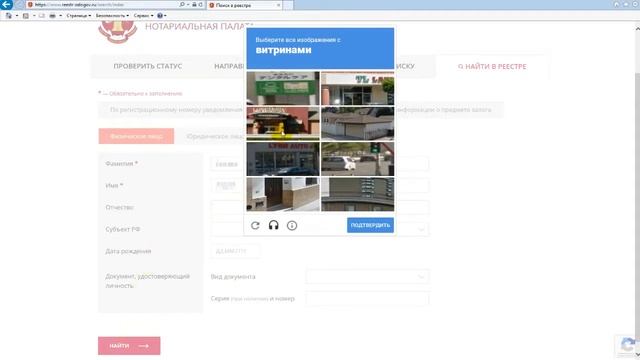Open the НАЙТИ В РЕЕСТРЕ section

click(492, 66)
